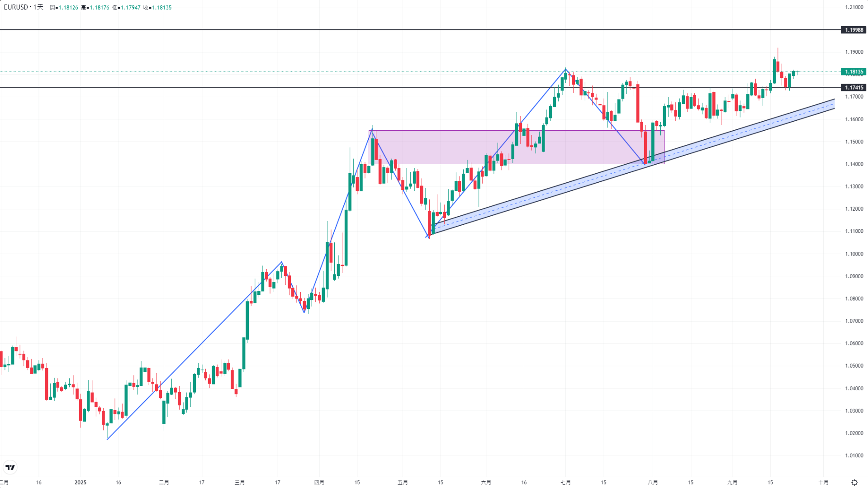This screenshot has height=488, width=868.
Task: Select the 1.19988 horizontal line price label
Action: [x=854, y=30]
